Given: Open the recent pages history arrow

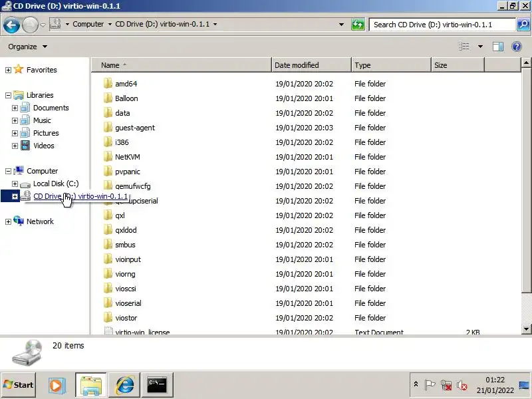Looking at the screenshot, I should click(x=43, y=25).
